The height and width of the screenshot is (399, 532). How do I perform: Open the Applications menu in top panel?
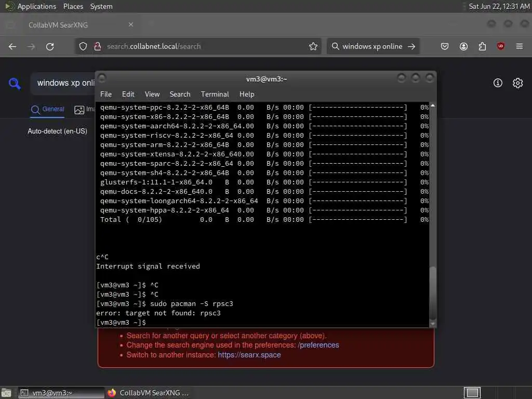37,6
